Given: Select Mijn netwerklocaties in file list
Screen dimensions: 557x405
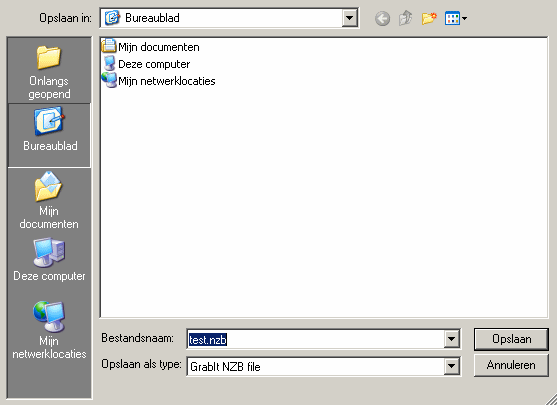Looking at the screenshot, I should 158,81.
